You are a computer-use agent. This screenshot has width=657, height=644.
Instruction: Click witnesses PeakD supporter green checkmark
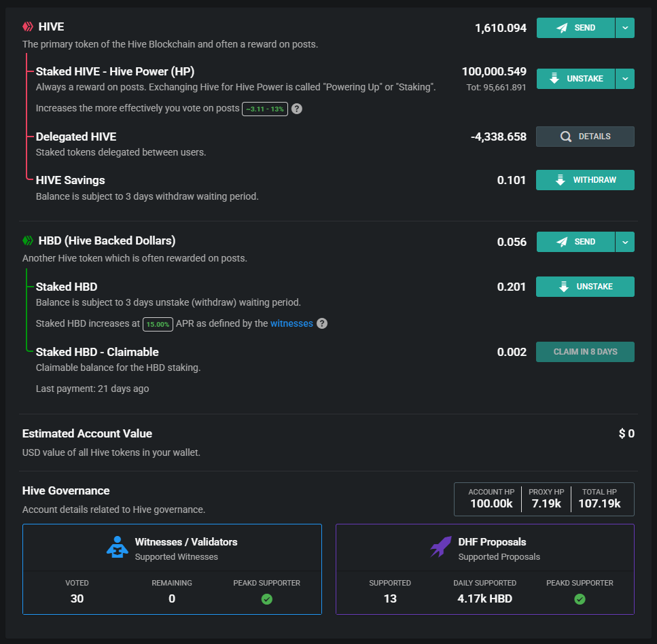267,599
